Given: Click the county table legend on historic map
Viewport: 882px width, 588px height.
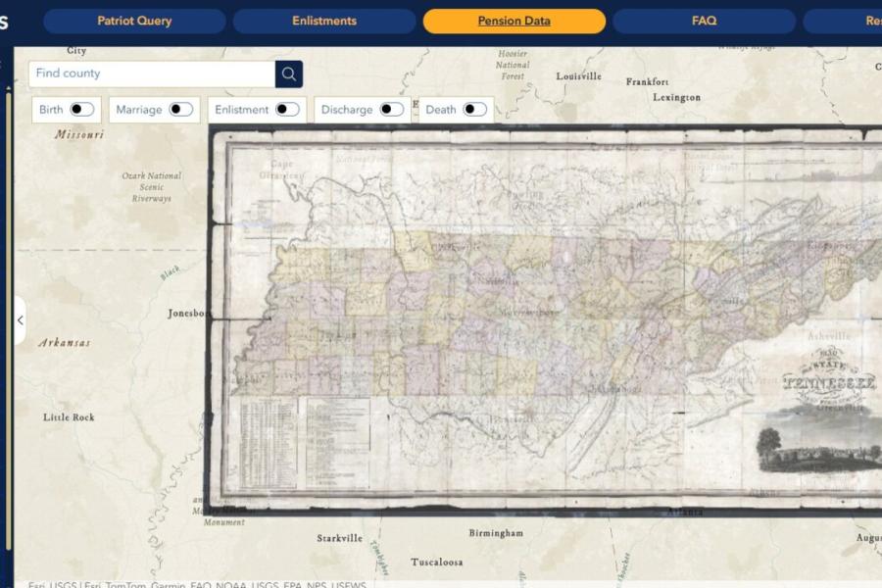Looking at the screenshot, I should 269,443.
